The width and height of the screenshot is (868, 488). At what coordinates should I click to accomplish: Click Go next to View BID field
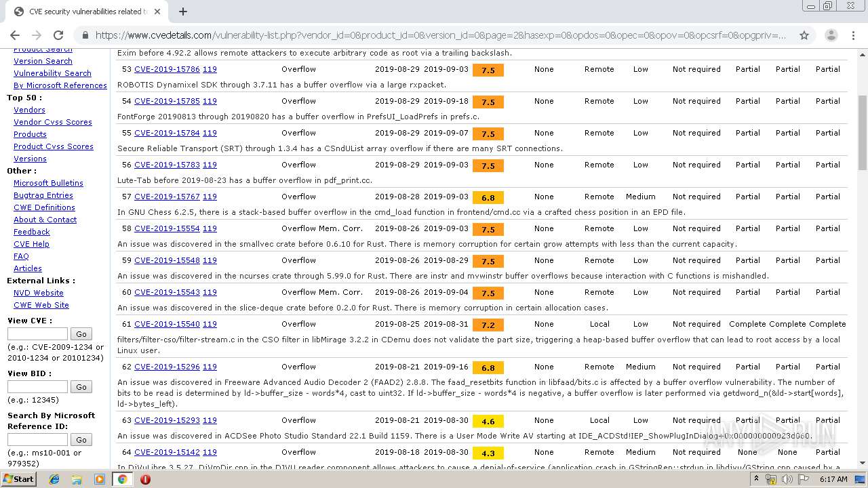tap(81, 386)
